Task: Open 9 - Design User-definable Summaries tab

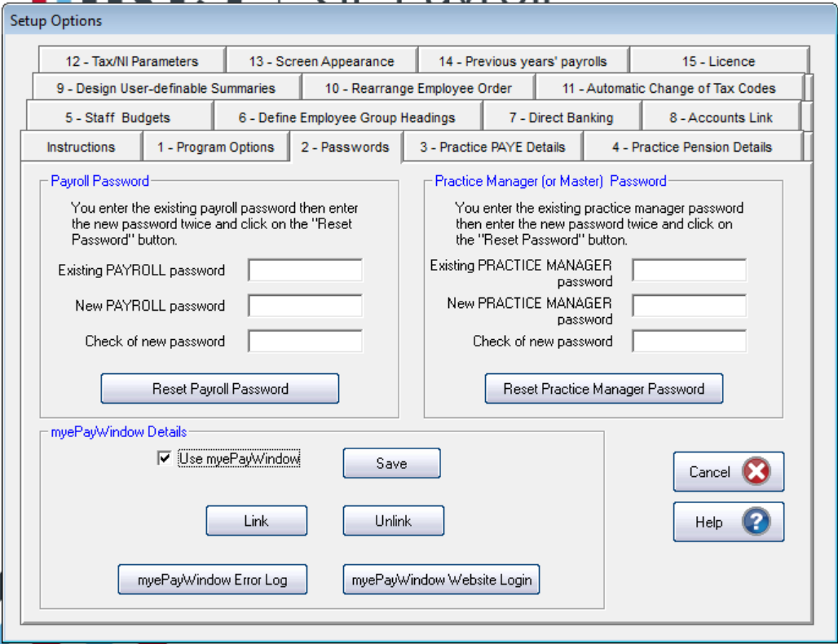Action: pos(166,88)
